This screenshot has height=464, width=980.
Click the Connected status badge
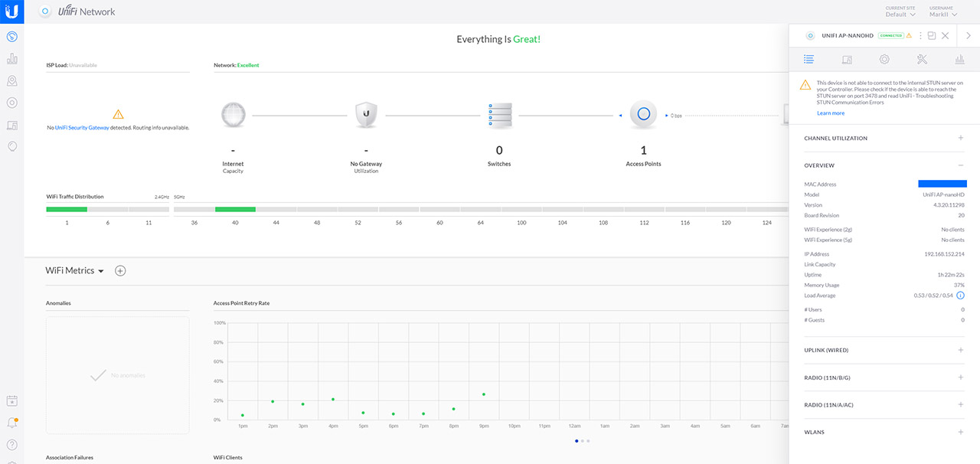coord(890,36)
